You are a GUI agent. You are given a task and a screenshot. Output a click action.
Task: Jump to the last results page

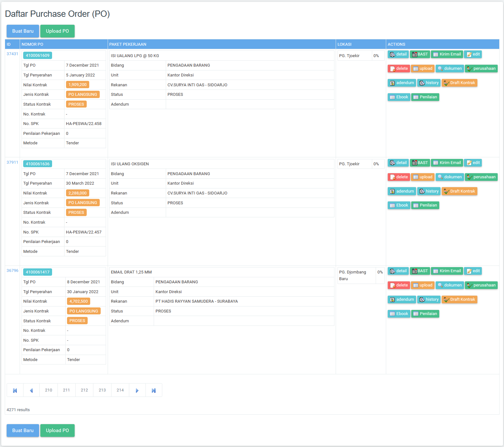(154, 390)
